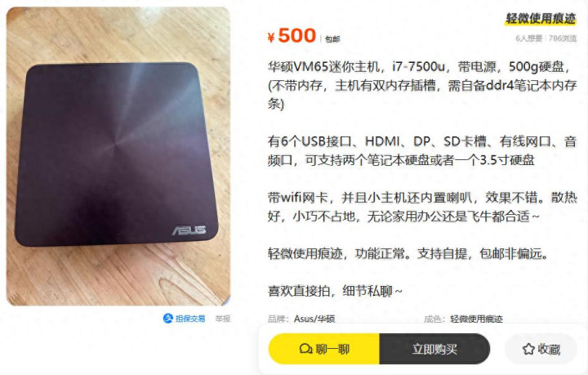Click the chat bubble icon beside 聊一聊
Screen dimensions: 588x375
coord(306,349)
